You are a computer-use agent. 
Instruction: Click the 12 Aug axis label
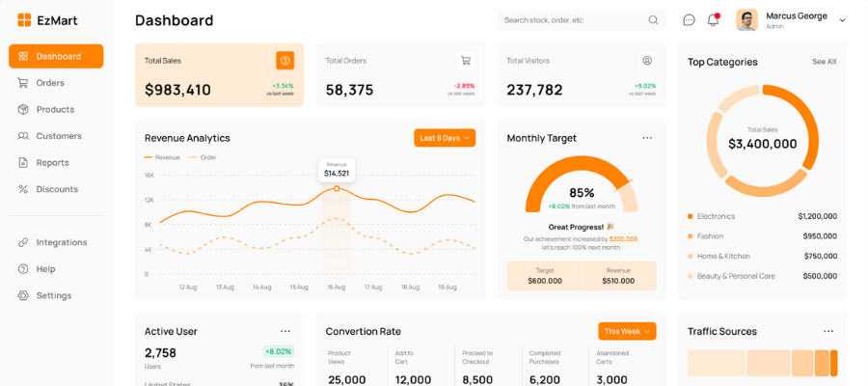(x=188, y=288)
